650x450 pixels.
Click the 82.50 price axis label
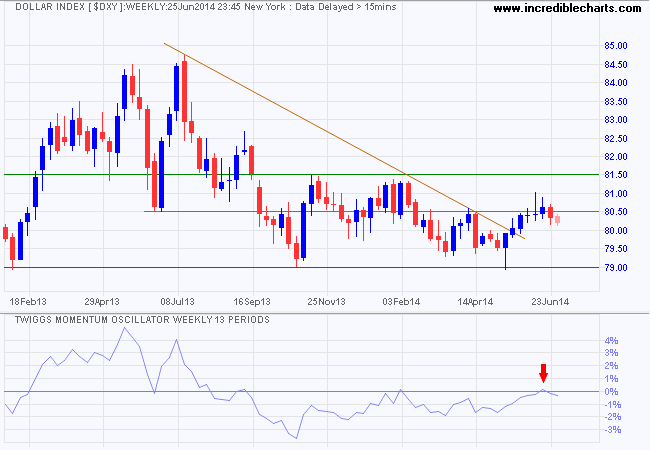(616, 138)
